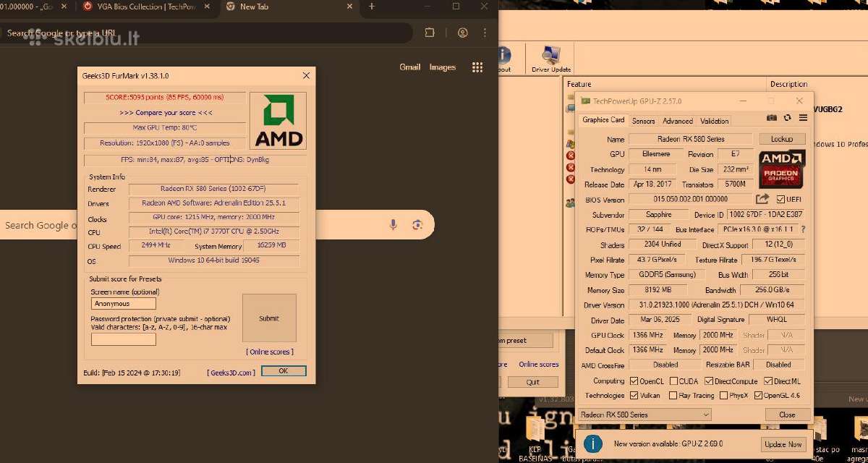Open the AMD Radeon Graphics logo in GPU-Z
Image resolution: width=868 pixels, height=463 pixels.
(x=782, y=168)
